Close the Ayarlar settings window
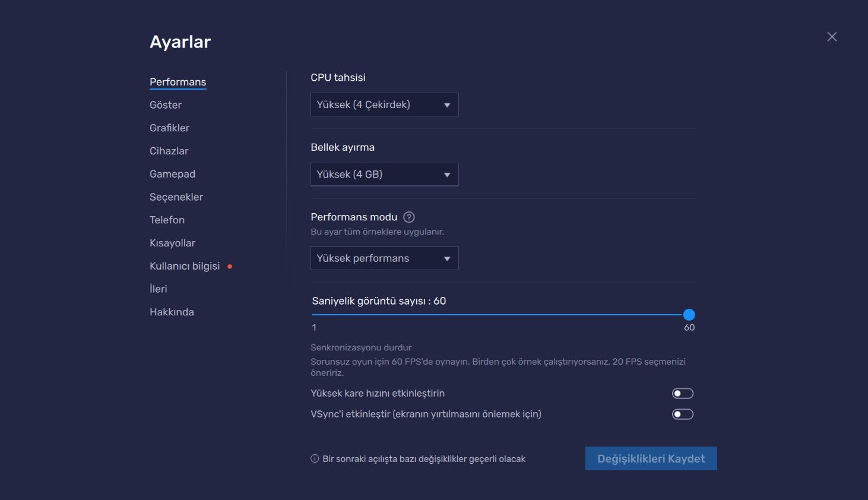 [832, 37]
